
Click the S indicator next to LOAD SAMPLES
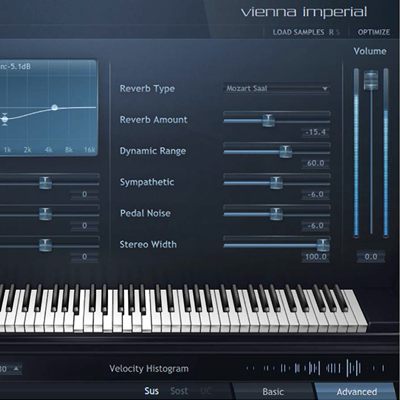point(338,32)
